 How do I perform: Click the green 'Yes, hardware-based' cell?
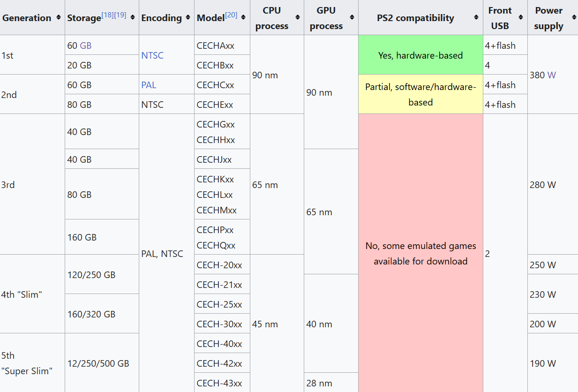pyautogui.click(x=420, y=55)
